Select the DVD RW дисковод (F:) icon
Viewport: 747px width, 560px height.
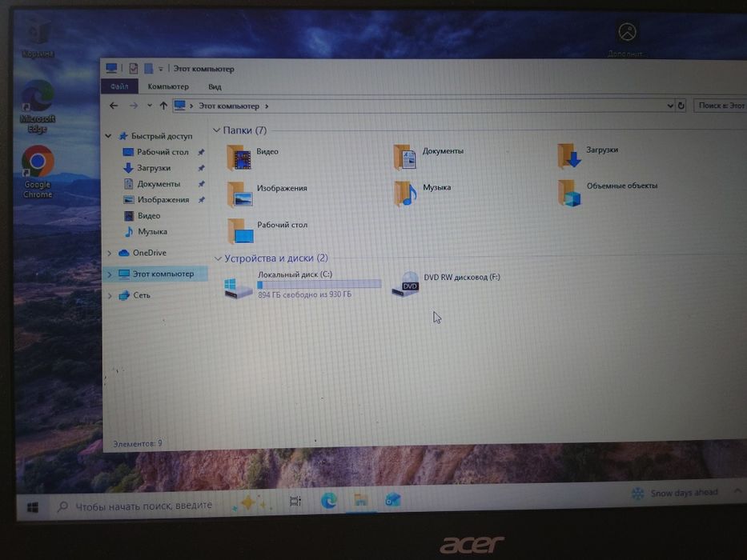405,284
